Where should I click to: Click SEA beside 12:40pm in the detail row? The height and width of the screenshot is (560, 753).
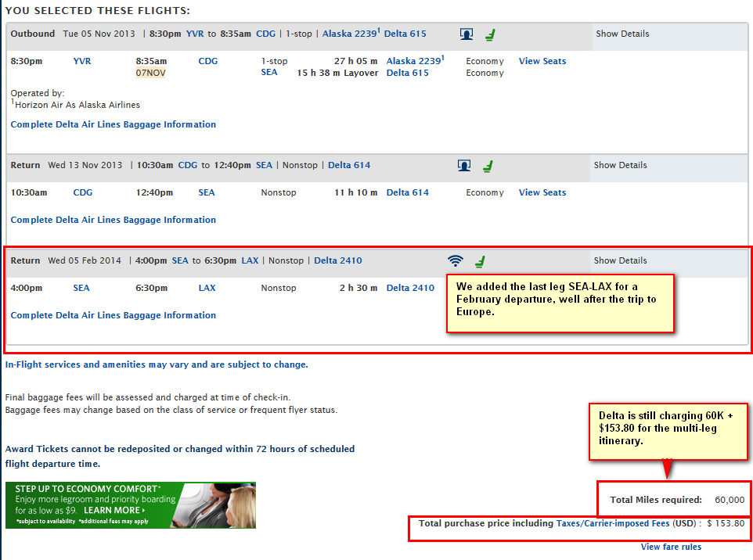[x=207, y=192]
